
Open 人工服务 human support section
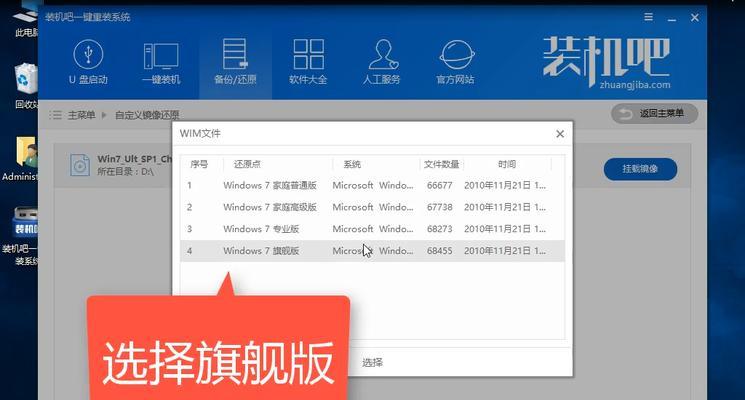click(382, 62)
